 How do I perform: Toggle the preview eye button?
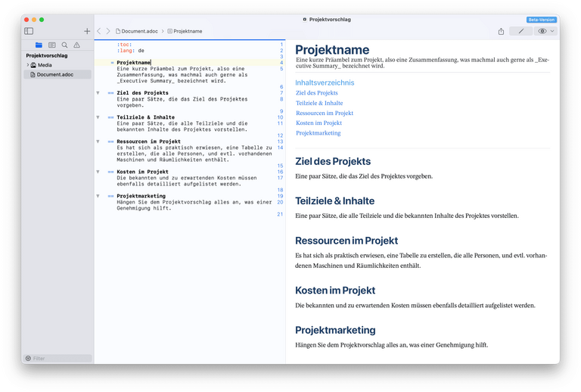coord(542,31)
